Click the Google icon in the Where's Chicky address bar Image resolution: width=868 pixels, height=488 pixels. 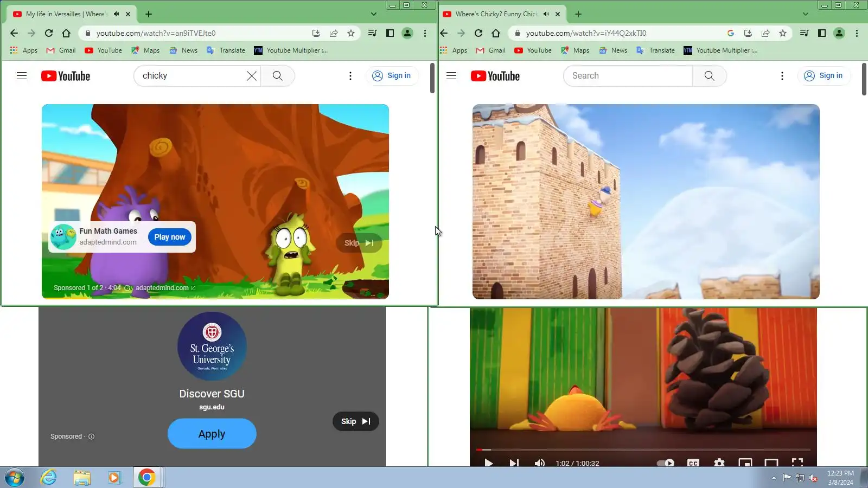click(x=731, y=33)
